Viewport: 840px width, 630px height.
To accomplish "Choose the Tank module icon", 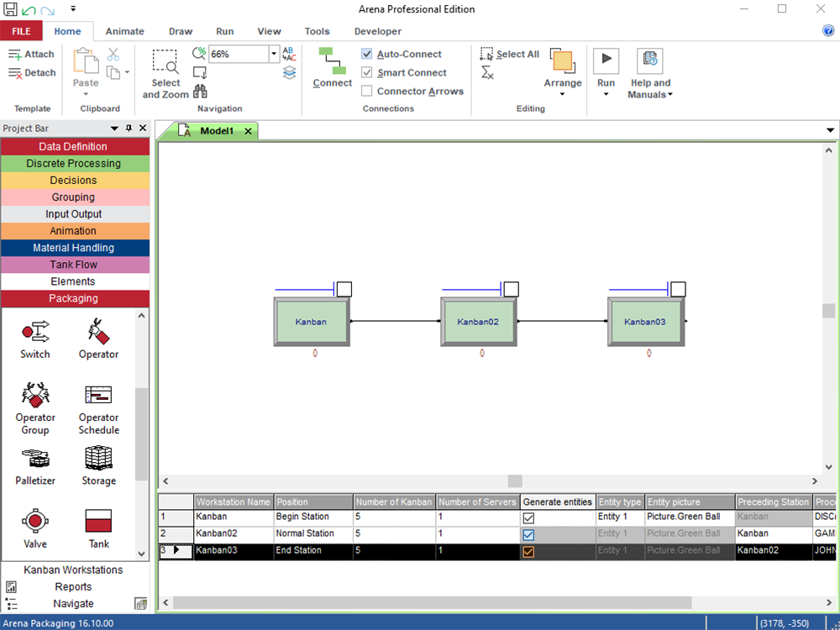I will point(98,522).
